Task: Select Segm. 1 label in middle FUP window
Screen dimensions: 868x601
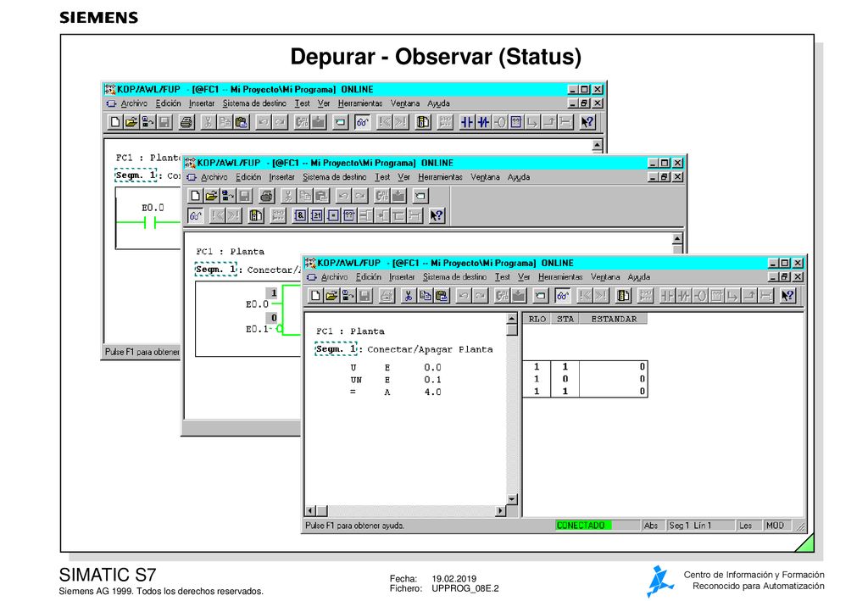Action: click(216, 270)
